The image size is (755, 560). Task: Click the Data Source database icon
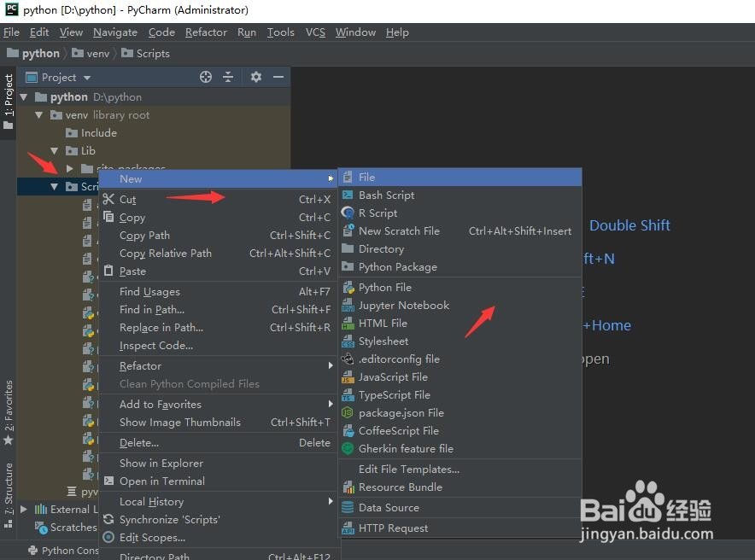tap(348, 507)
